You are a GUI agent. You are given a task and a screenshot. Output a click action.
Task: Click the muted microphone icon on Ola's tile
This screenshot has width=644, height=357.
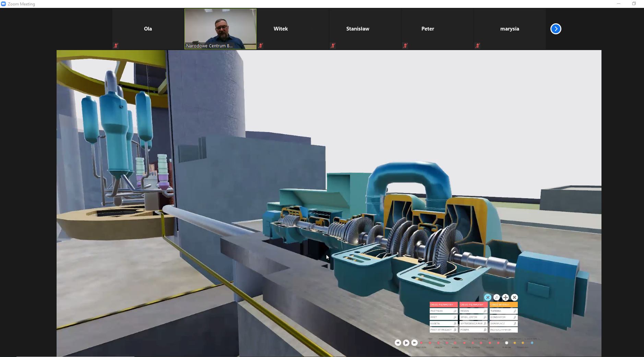click(x=116, y=46)
